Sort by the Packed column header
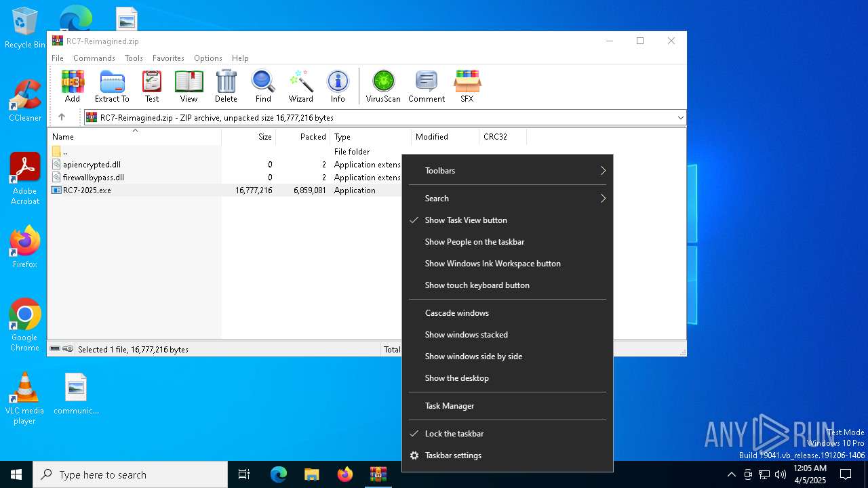 click(302, 137)
